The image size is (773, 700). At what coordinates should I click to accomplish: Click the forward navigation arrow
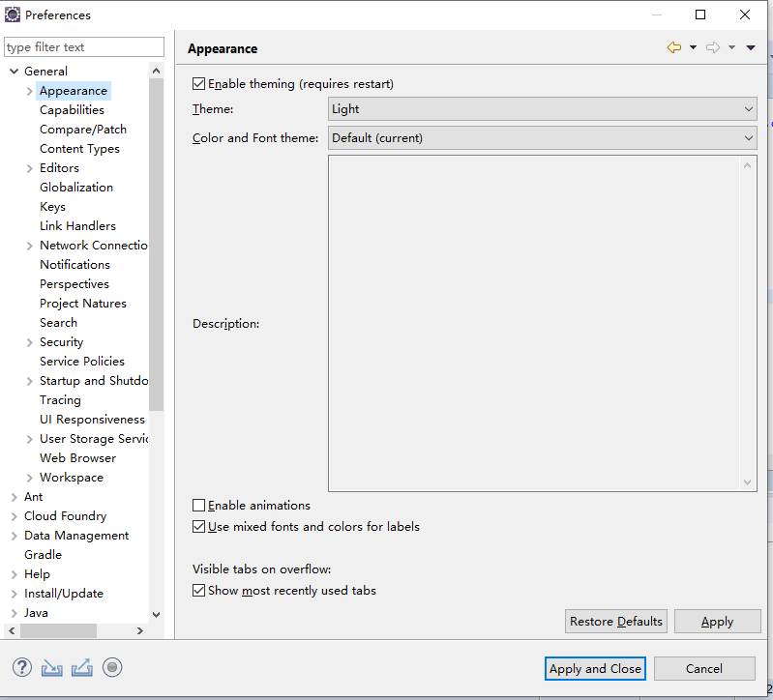(x=713, y=47)
